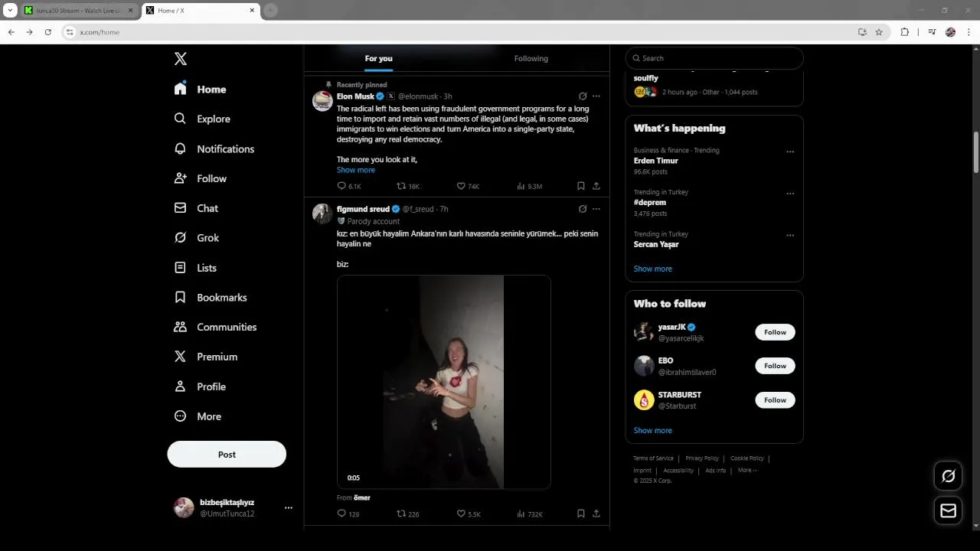
Task: Like the figmund sreud post
Action: (x=469, y=514)
